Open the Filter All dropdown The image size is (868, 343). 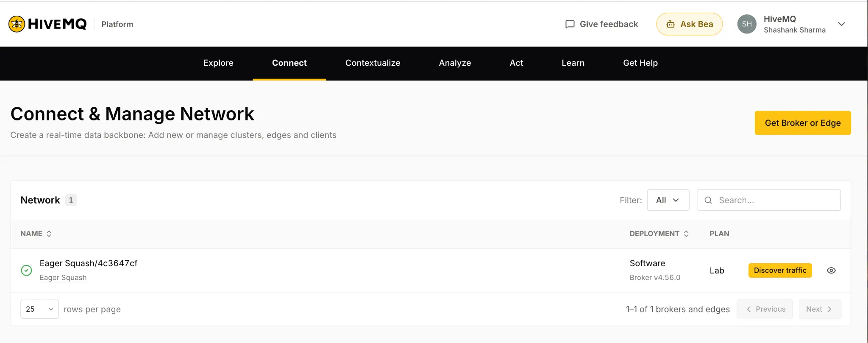click(668, 200)
